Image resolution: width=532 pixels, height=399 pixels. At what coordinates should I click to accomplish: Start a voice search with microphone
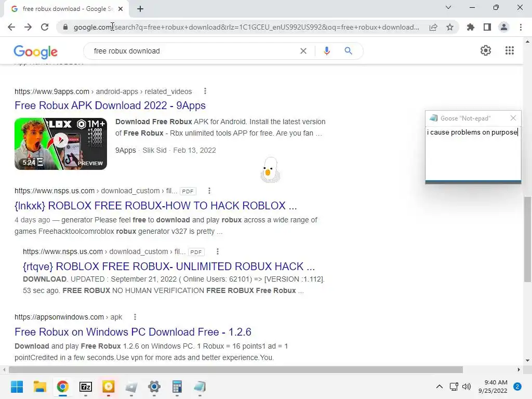[327, 51]
